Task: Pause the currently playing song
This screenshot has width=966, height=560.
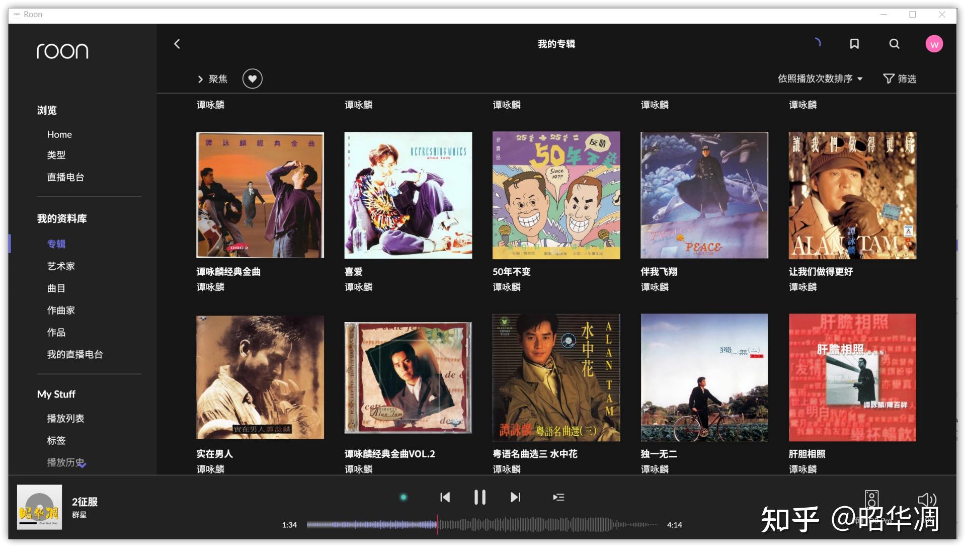Action: point(479,497)
